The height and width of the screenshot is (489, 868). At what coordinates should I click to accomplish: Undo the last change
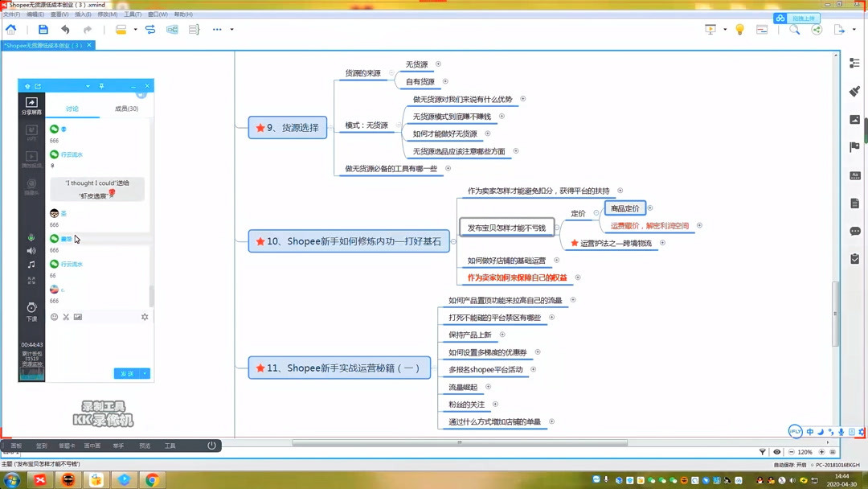[64, 29]
